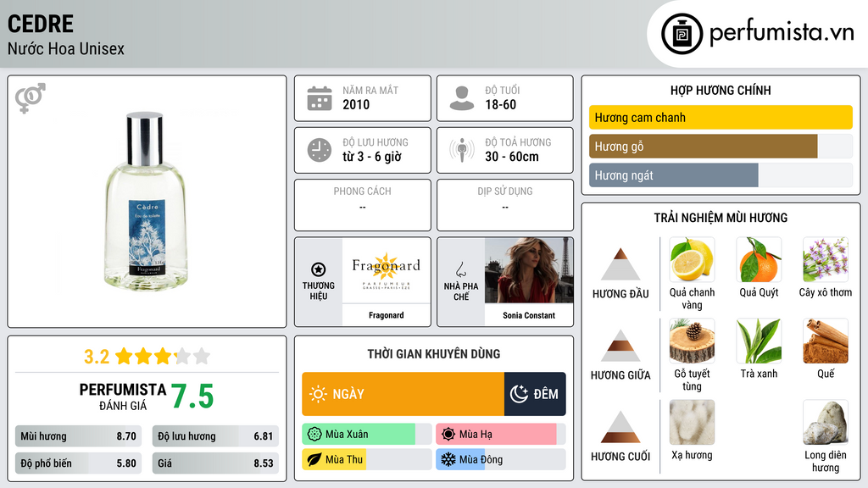The width and height of the screenshot is (868, 488).
Task: Click the 30 - 60cm sillage value
Action: 511,157
